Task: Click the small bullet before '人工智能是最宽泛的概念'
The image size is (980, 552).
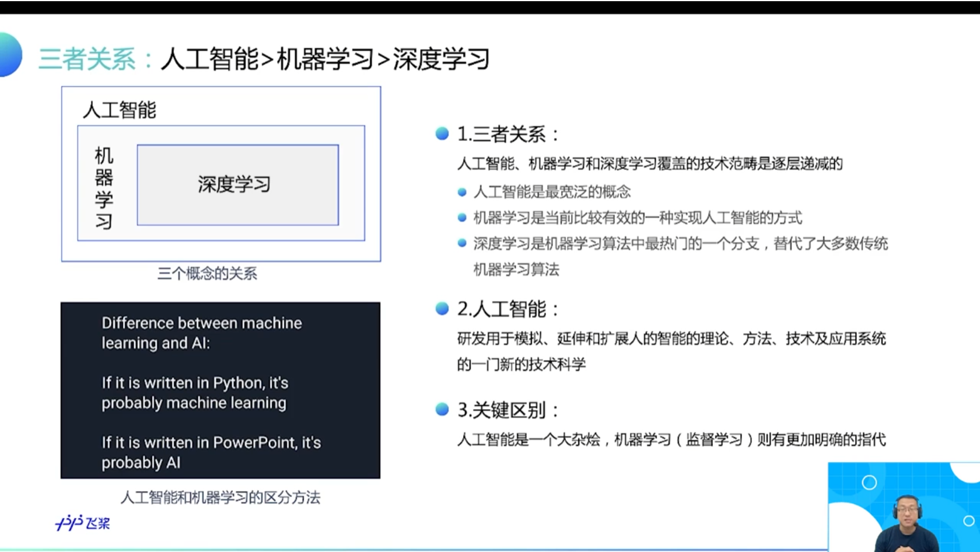Action: click(x=462, y=192)
